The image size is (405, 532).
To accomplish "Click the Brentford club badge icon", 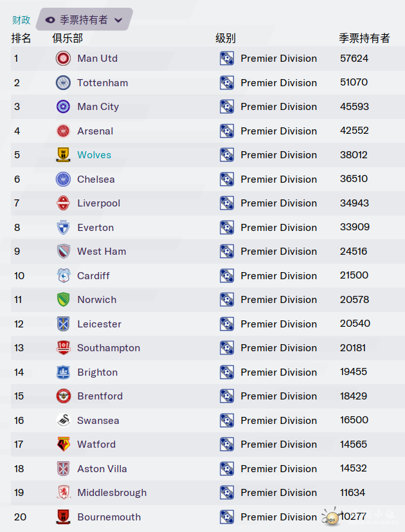I will pos(63,396).
